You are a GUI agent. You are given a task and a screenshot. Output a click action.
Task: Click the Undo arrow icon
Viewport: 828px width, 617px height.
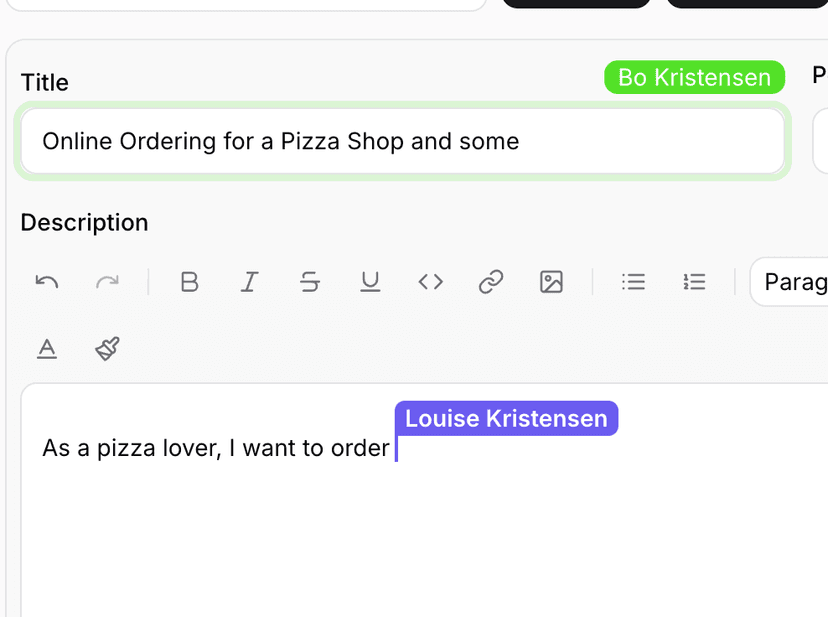point(47,282)
